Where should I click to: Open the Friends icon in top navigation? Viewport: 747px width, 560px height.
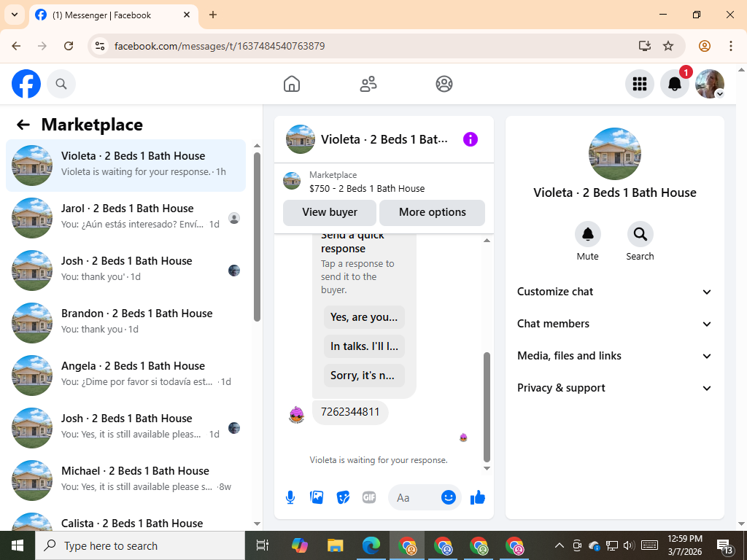(x=368, y=84)
